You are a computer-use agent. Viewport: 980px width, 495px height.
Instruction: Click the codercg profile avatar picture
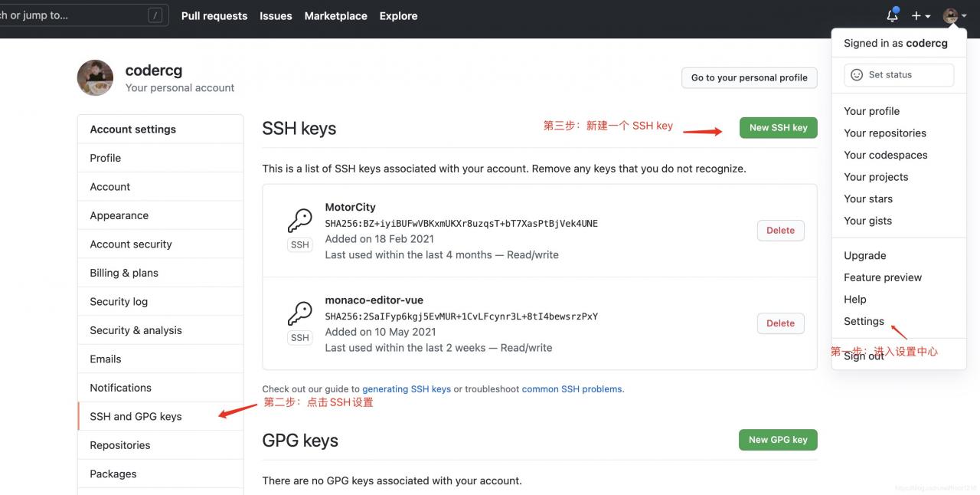pyautogui.click(x=95, y=77)
